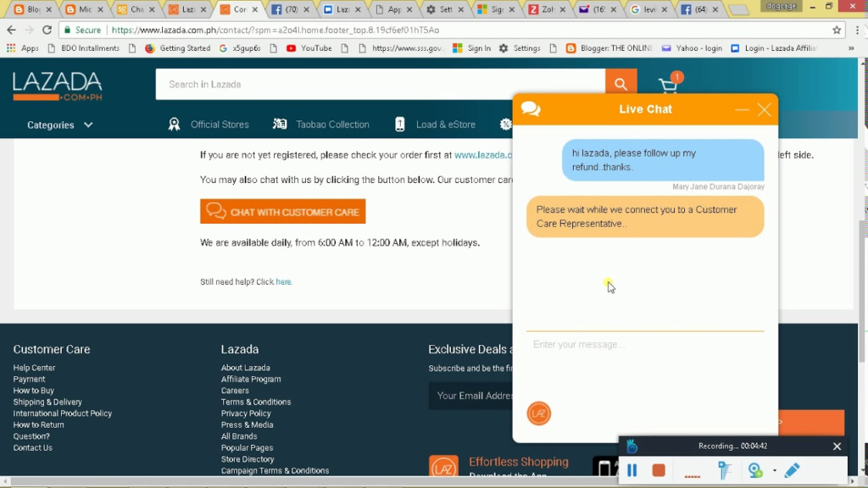Close the Live Chat panel with X
The width and height of the screenshot is (868, 488).
point(765,109)
